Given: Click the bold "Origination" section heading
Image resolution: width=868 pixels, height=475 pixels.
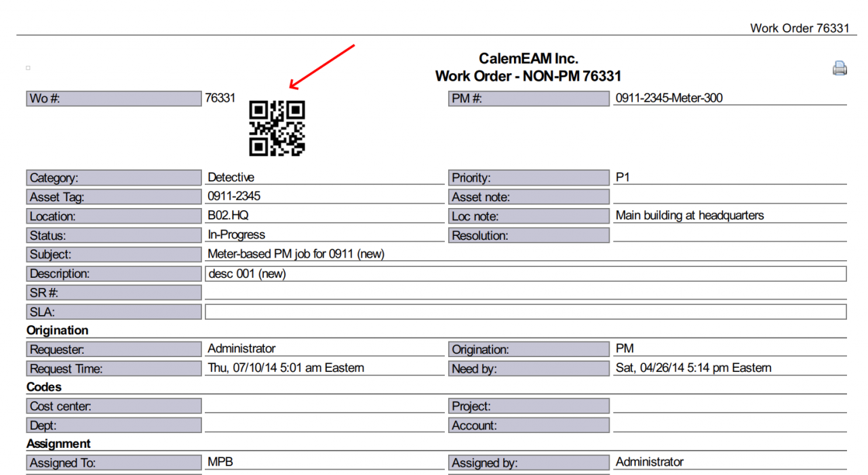Looking at the screenshot, I should (58, 331).
